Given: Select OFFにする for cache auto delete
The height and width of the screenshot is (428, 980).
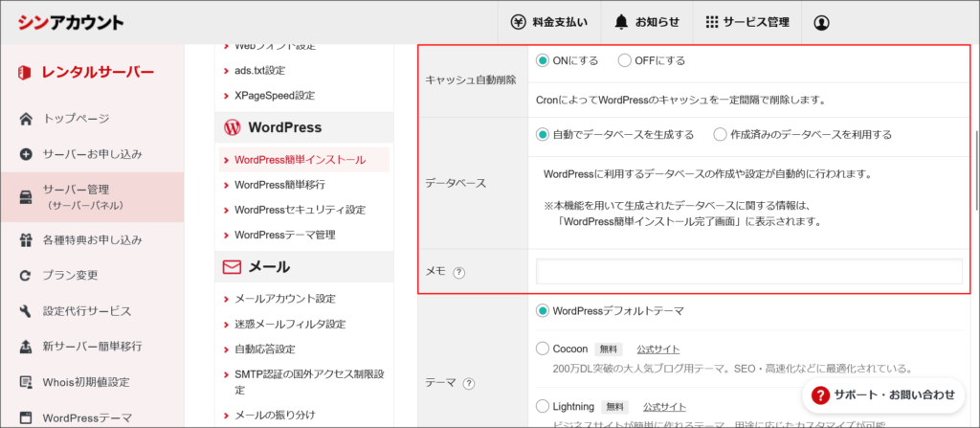Looking at the screenshot, I should pyautogui.click(x=624, y=60).
